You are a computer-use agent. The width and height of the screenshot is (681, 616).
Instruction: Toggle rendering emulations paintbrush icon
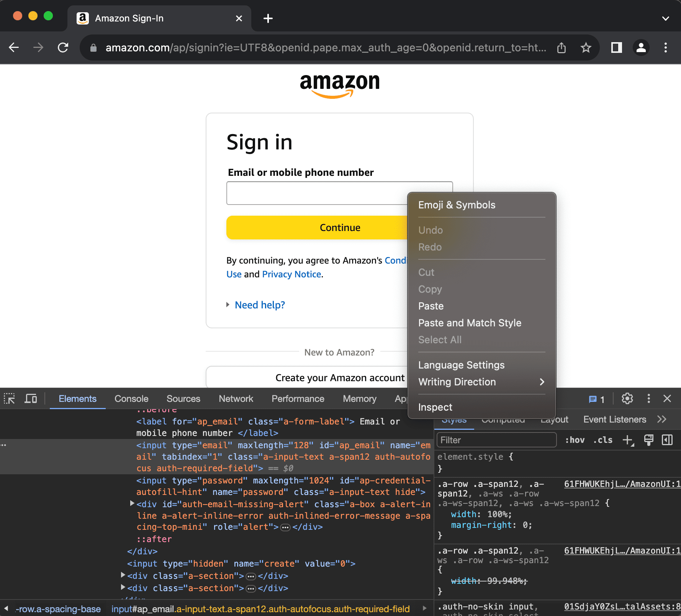pos(648,440)
